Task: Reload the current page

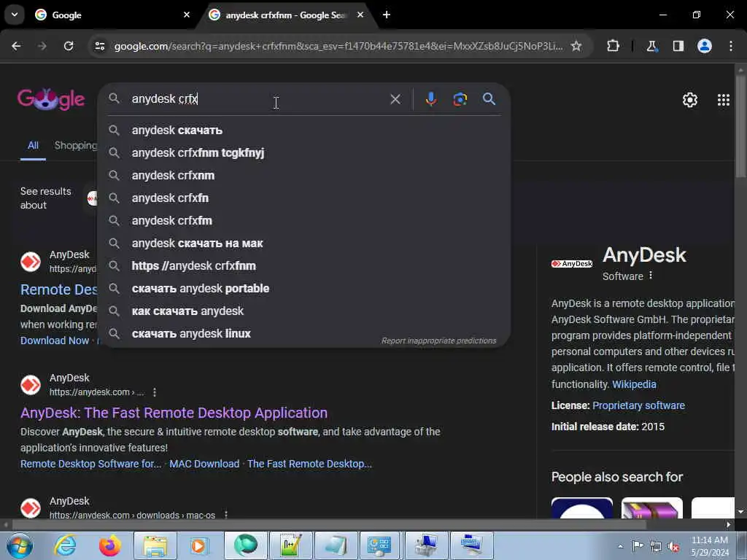Action: click(69, 46)
